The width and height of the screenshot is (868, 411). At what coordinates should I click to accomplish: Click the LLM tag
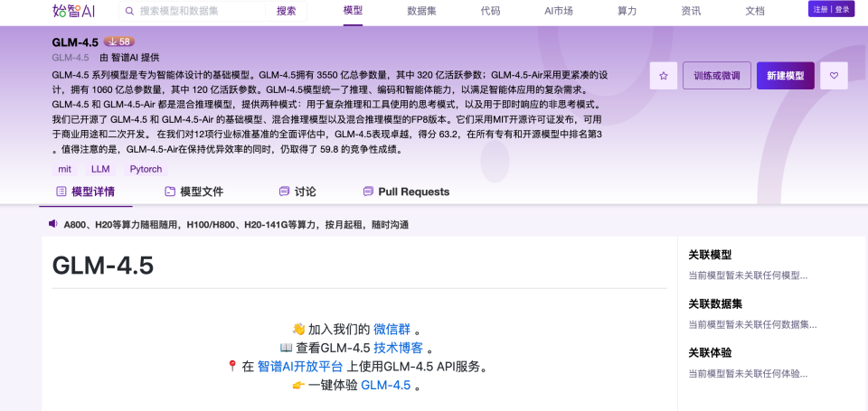click(100, 169)
